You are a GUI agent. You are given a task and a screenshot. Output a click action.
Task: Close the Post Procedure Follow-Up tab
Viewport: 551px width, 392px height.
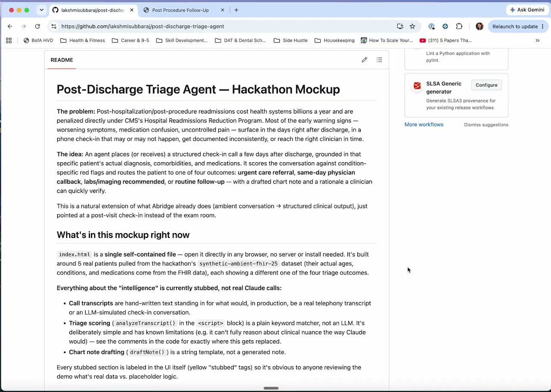[223, 10]
